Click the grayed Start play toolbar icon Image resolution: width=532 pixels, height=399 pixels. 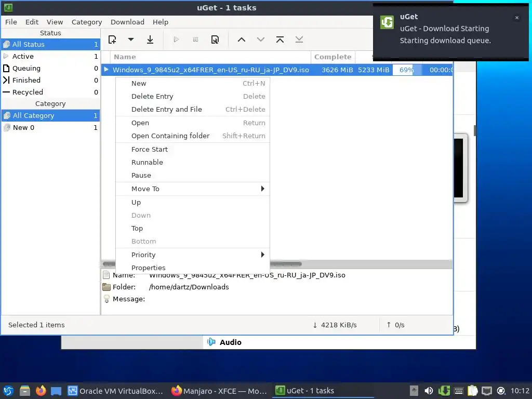[176, 39]
